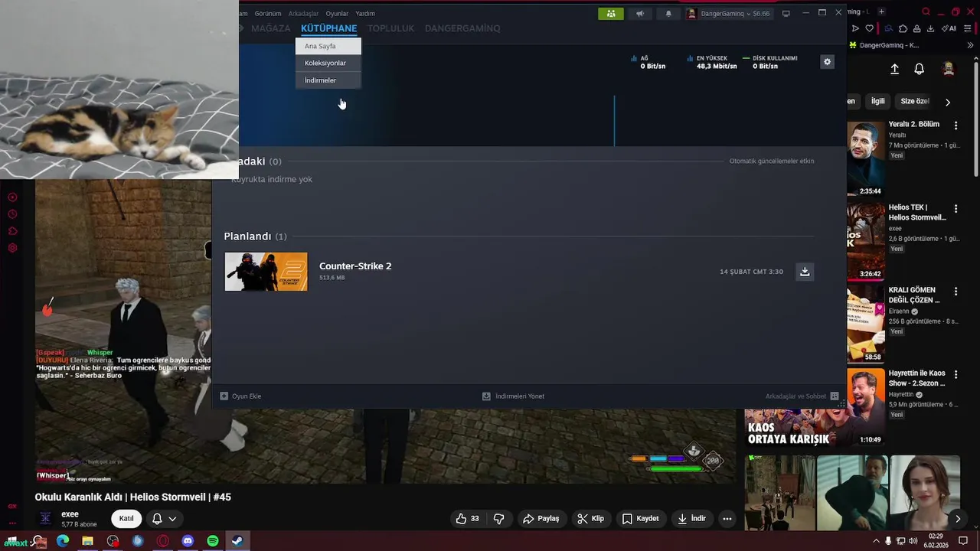980x551 pixels.
Task: Open options for KRALI GÖMEN video
Action: [x=955, y=291]
